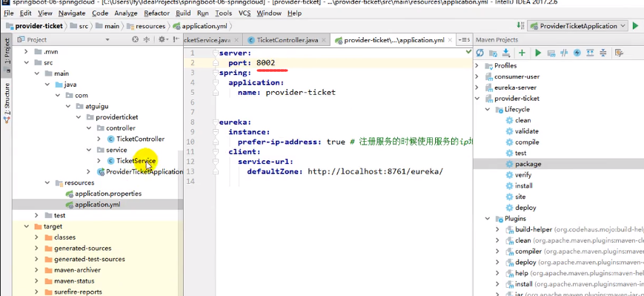Image resolution: width=644 pixels, height=296 pixels.
Task: Click Generate Sources and Update Folders icon
Action: pos(494,53)
